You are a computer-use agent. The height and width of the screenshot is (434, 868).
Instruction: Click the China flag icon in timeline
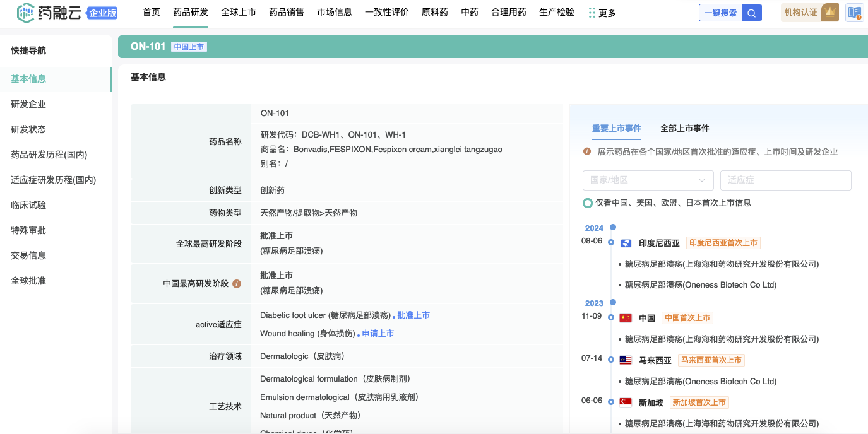(626, 318)
